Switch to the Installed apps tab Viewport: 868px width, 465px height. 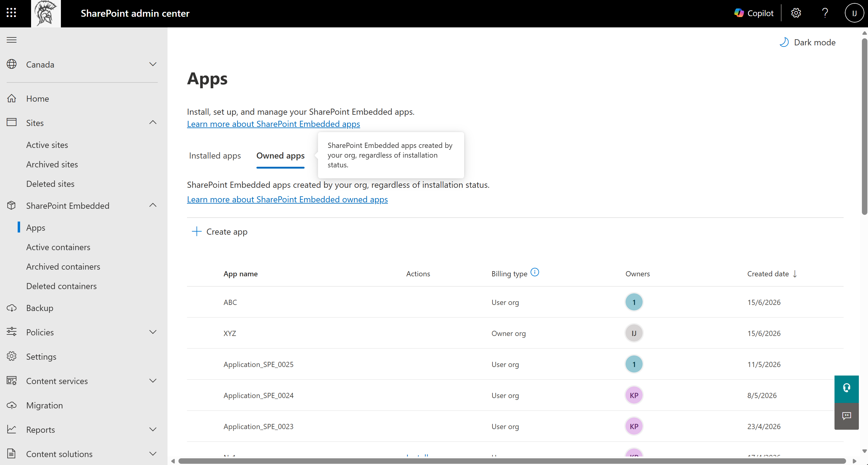[x=215, y=156]
